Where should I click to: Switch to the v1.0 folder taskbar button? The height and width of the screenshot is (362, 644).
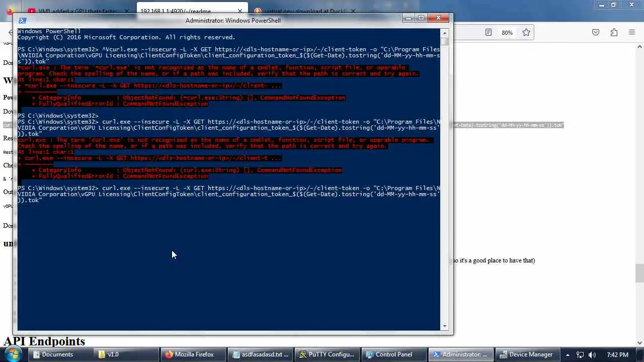pyautogui.click(x=126, y=354)
